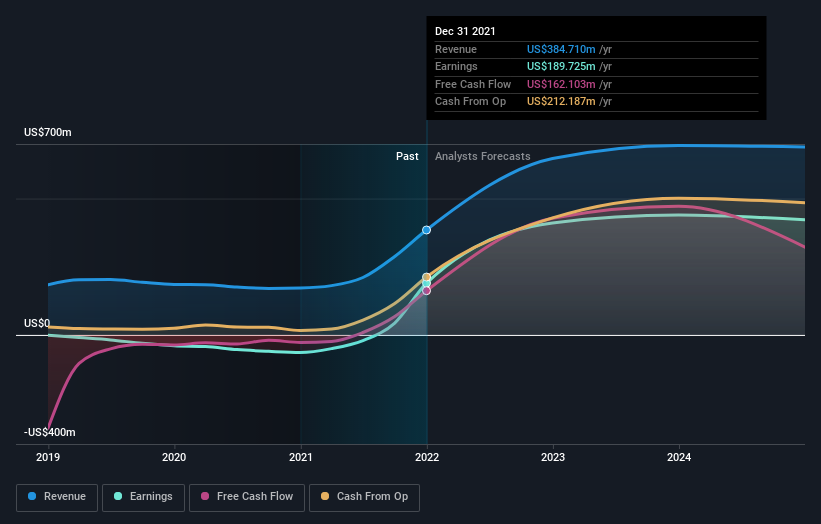Toggle the Free Cash Flow legend button
Screen dimensions: 821x524
coord(247,497)
